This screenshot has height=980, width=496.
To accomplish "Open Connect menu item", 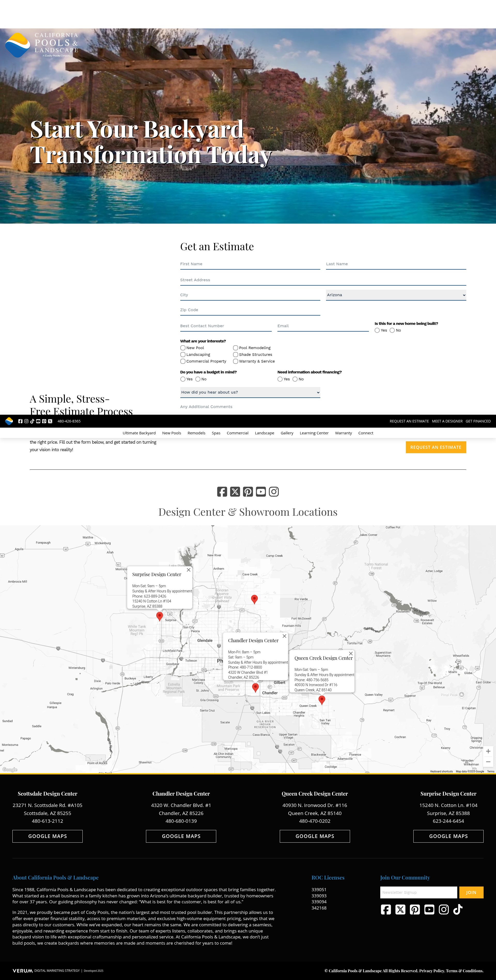I will [x=366, y=433].
